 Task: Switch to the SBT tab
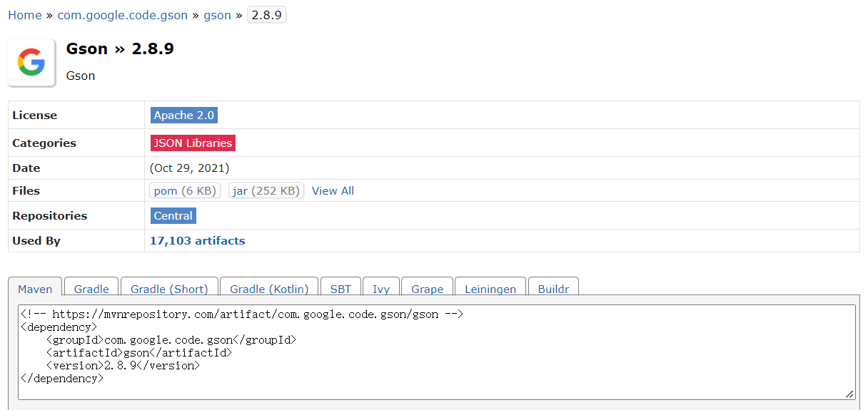tap(340, 289)
